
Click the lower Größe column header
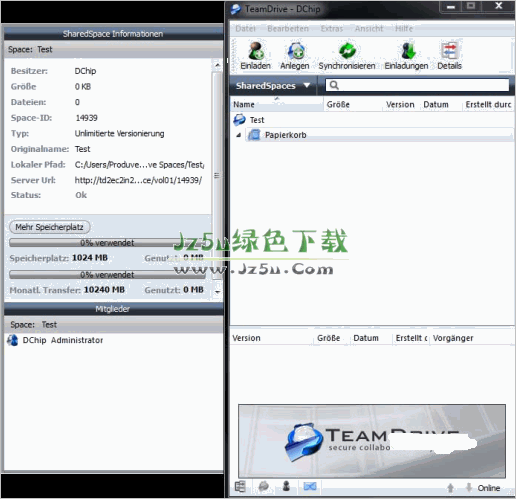coord(331,338)
